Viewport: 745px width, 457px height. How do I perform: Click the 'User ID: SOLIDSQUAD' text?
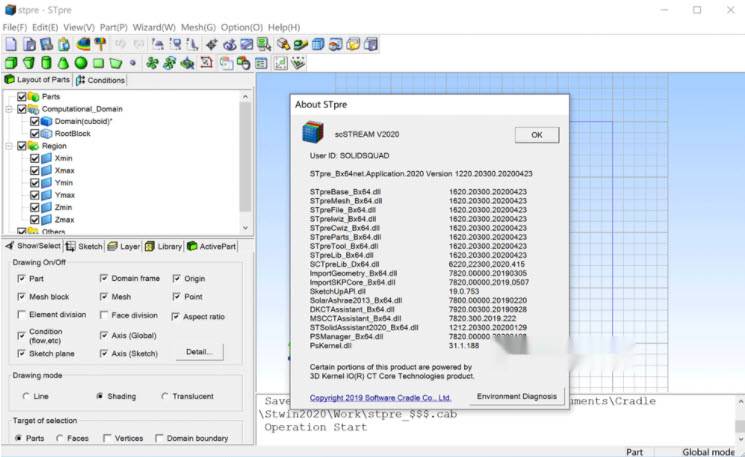(349, 155)
